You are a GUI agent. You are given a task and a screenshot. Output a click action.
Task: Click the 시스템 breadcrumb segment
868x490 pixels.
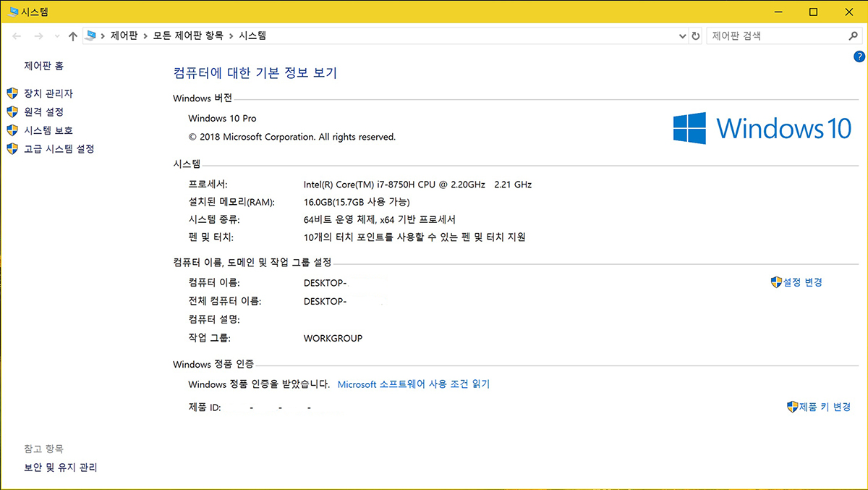point(252,35)
